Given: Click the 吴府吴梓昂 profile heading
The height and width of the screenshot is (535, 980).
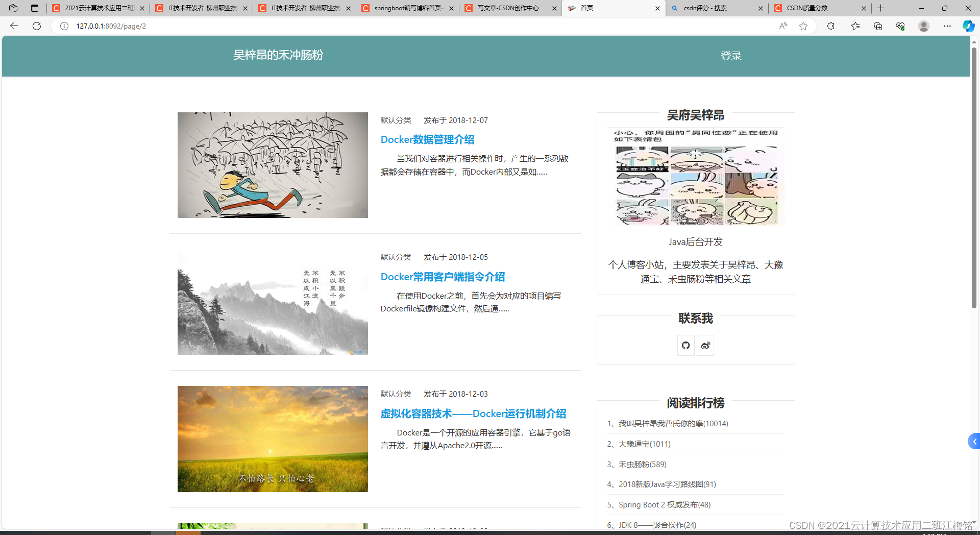Looking at the screenshot, I should (x=696, y=115).
